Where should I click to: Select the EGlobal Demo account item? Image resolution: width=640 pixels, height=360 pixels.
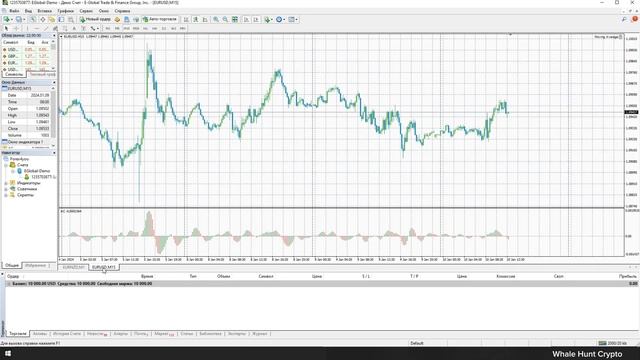(x=37, y=171)
